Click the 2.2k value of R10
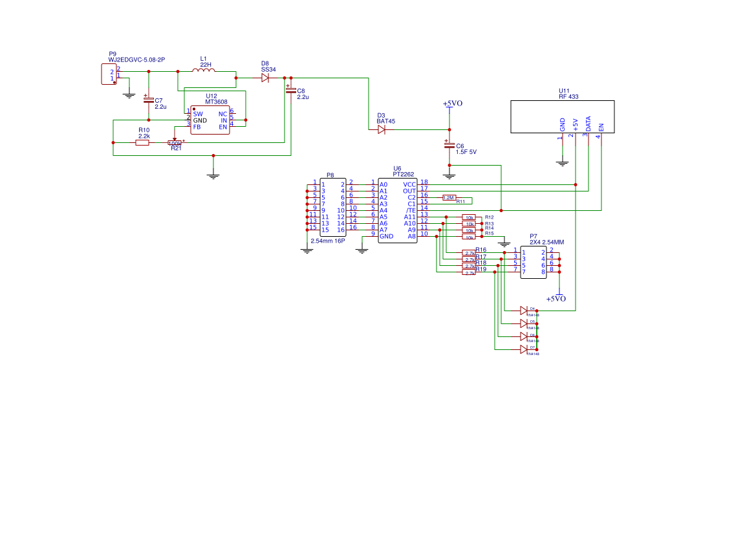Viewport: 756px width, 535px height. pos(144,136)
